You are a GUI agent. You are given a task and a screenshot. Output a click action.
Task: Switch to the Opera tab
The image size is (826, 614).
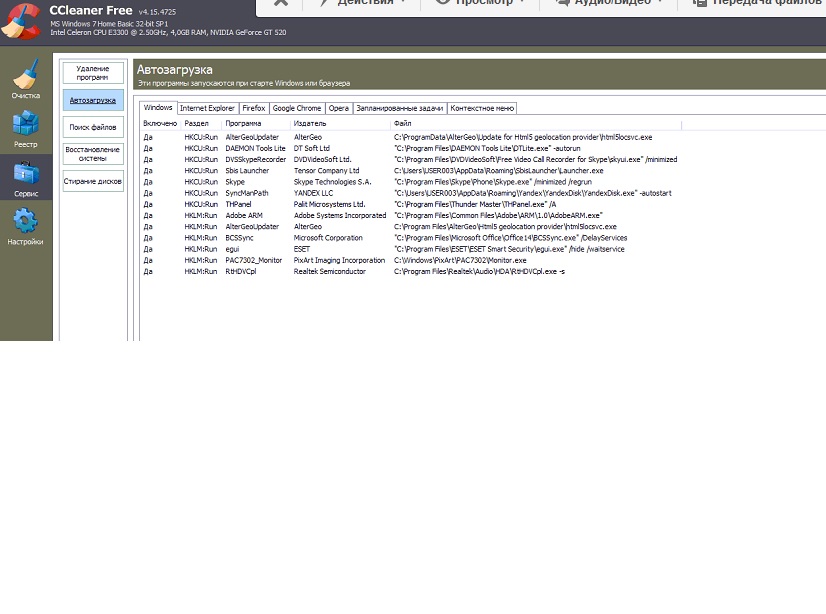pos(339,108)
